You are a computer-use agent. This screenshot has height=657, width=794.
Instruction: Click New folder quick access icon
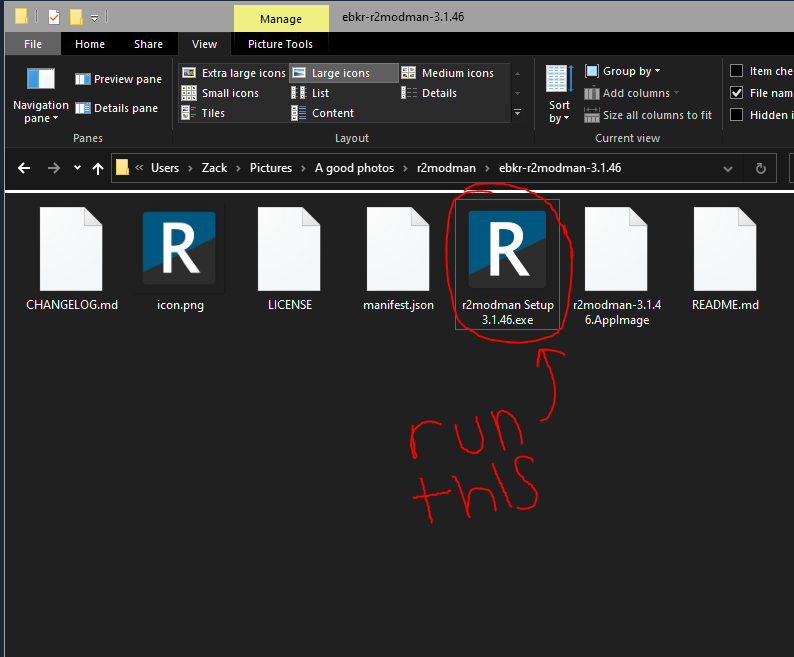76,17
